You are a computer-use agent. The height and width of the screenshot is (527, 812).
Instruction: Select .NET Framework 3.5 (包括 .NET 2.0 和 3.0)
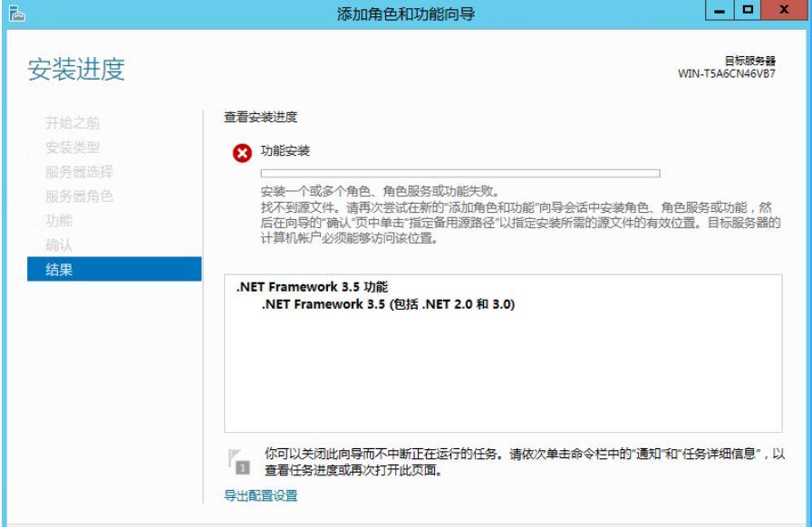point(389,304)
